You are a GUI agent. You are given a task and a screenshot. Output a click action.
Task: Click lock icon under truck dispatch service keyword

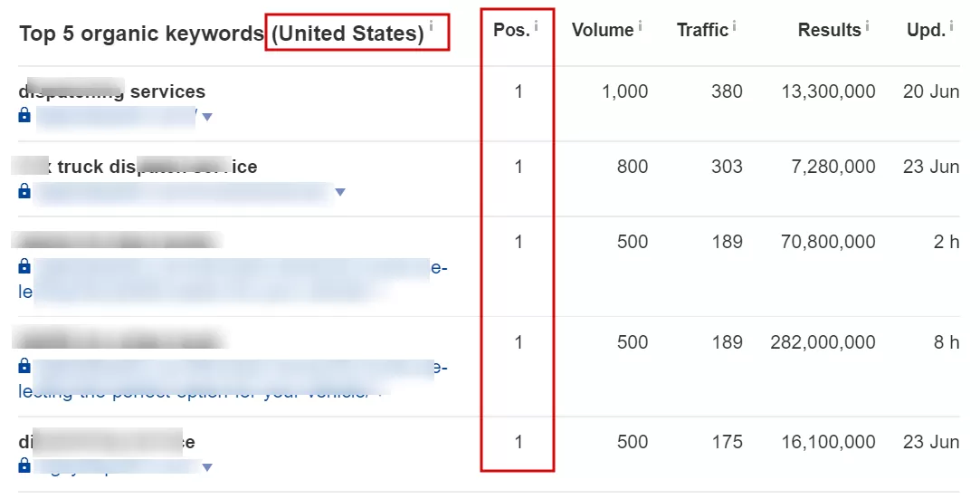tap(24, 190)
